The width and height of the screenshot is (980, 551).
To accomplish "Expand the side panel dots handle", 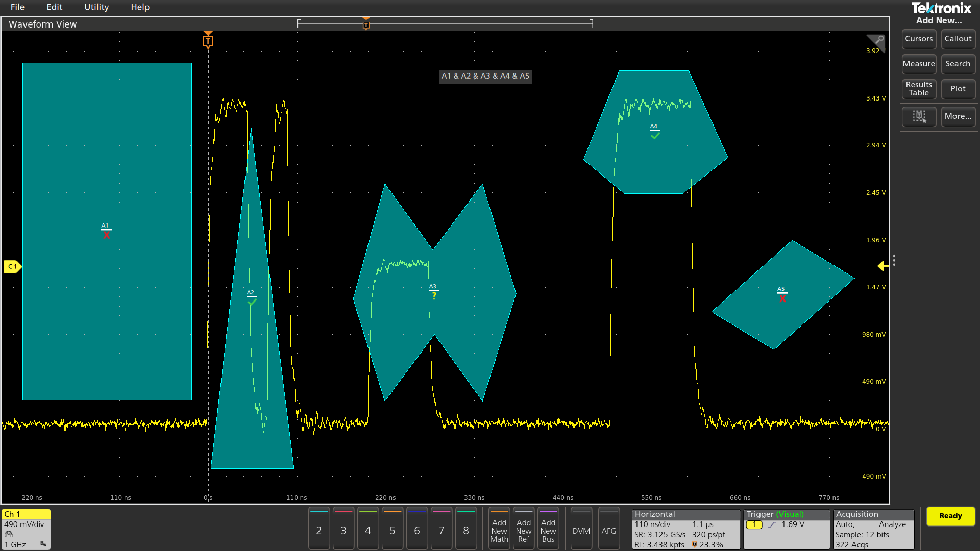I will tap(894, 260).
